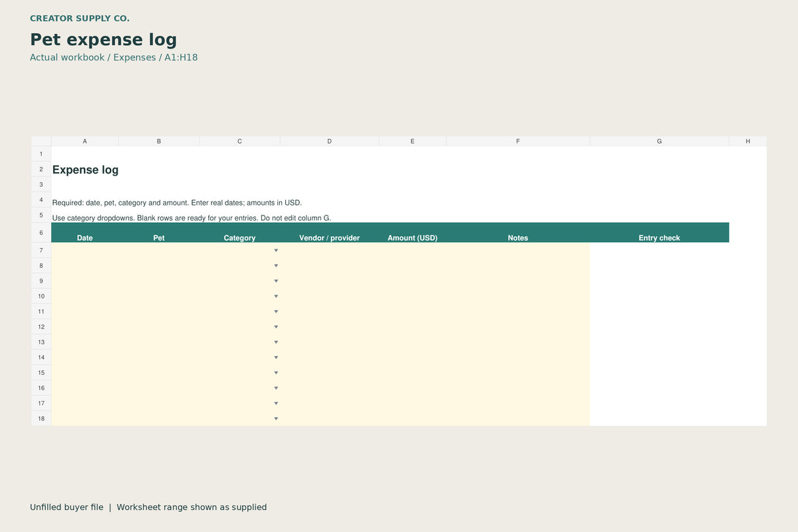798x532 pixels.
Task: Click the Amount cell in row 9
Action: click(412, 281)
